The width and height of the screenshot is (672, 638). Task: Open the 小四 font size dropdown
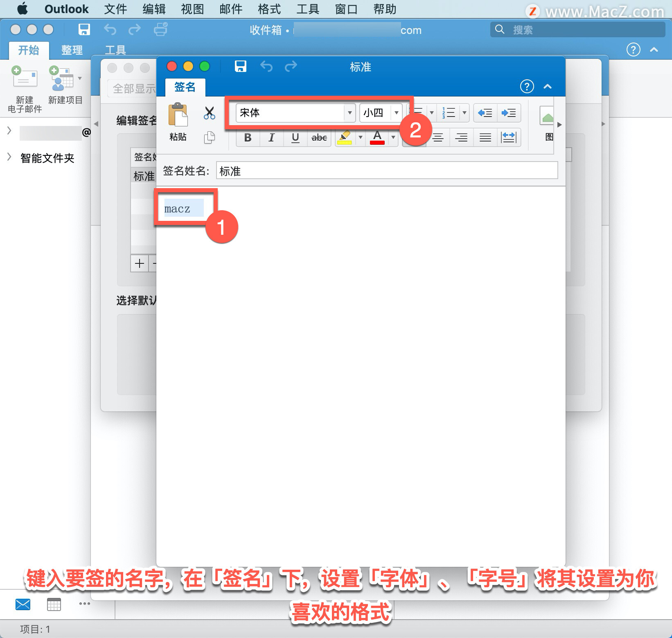coord(397,112)
